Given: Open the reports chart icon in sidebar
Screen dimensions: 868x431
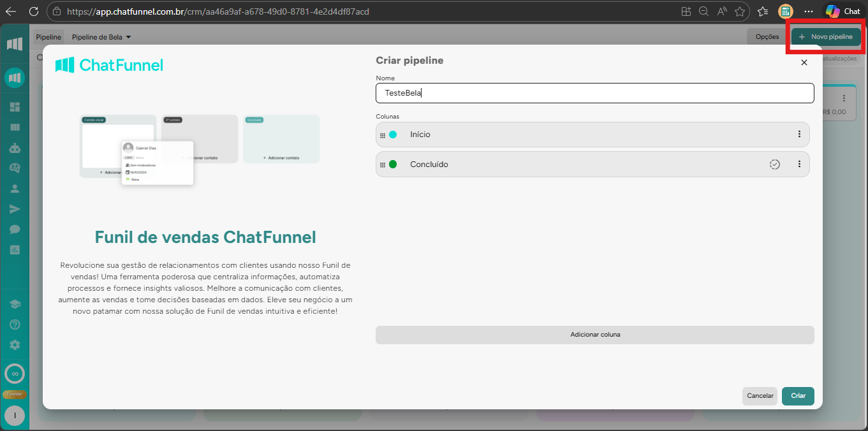Looking at the screenshot, I should coord(15,249).
